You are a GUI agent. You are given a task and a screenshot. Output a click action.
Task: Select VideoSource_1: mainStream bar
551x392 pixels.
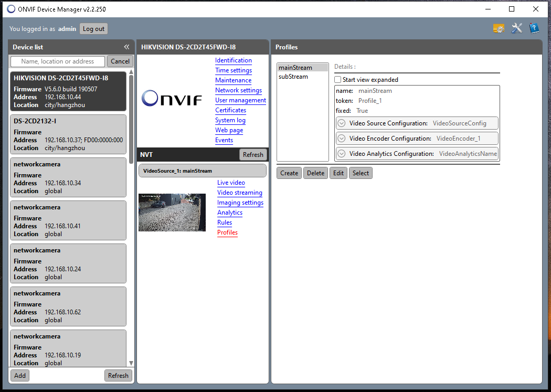click(203, 171)
